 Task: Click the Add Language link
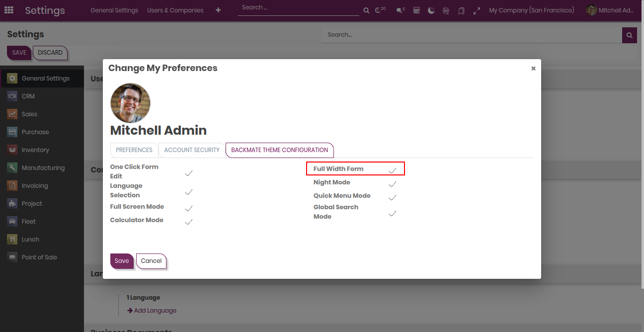tap(152, 311)
